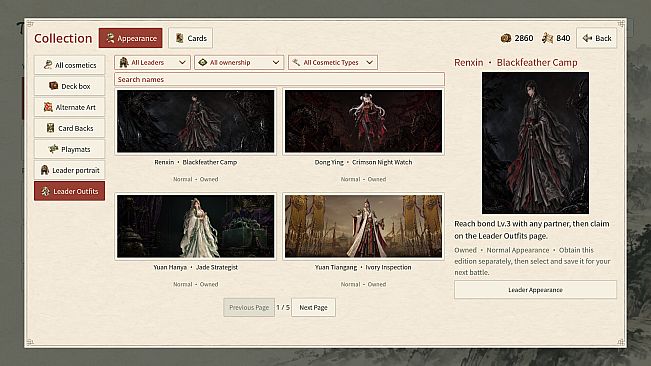The height and width of the screenshot is (366, 651).
Task: Open the Appearance tab
Action: point(130,38)
